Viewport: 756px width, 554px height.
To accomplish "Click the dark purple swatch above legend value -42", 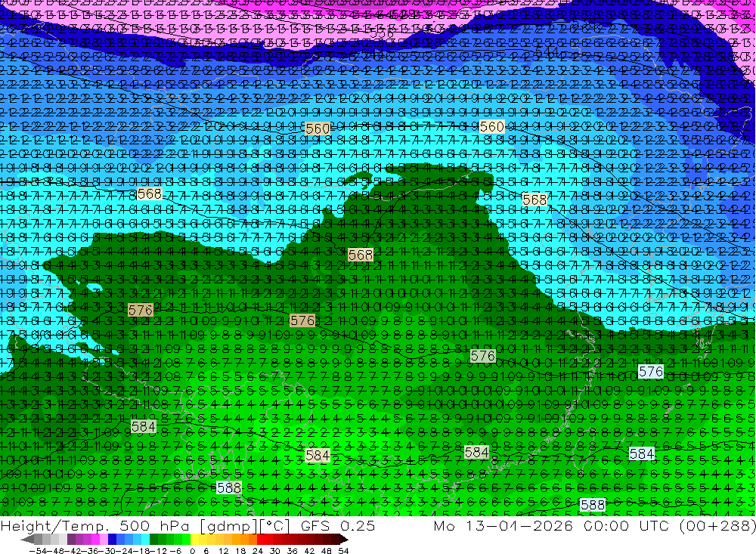I will click(71, 540).
